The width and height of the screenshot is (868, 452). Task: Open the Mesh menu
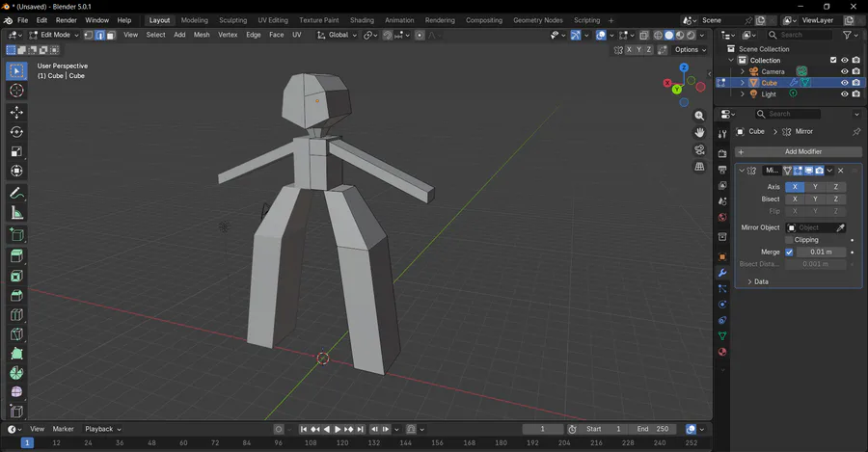tap(202, 35)
